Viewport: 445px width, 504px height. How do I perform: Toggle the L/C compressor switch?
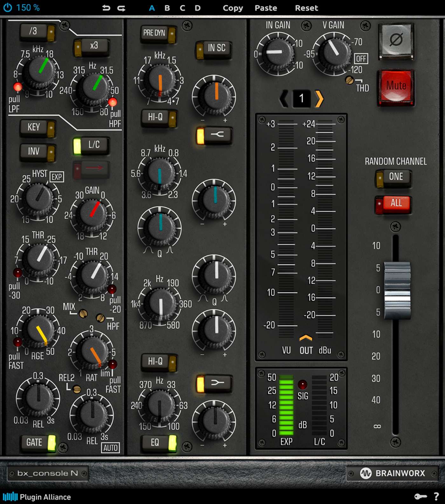tap(91, 145)
